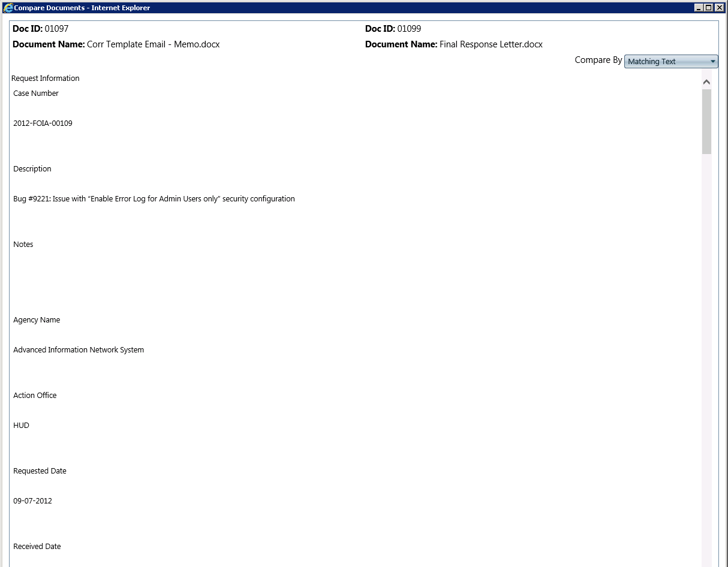
Task: Click the Corr Template Email - Memo.docx name
Action: pyautogui.click(x=153, y=44)
